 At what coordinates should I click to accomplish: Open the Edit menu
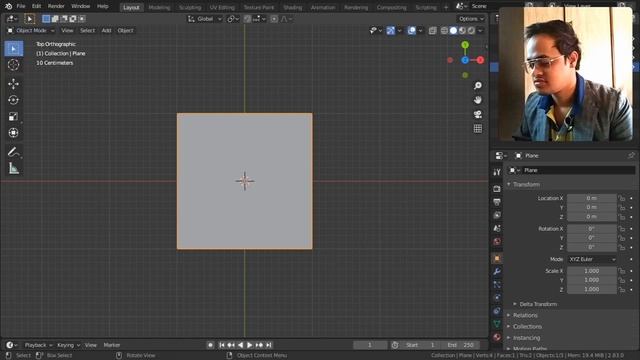tap(36, 7)
